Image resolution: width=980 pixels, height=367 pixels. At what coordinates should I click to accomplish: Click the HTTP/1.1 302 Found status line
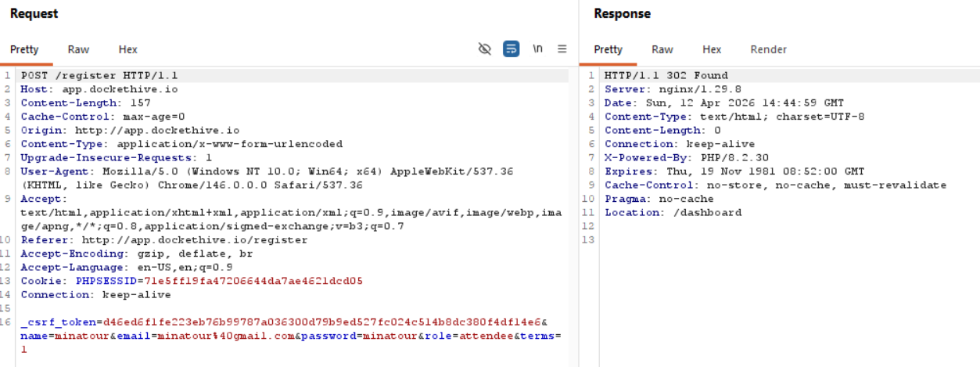point(666,76)
